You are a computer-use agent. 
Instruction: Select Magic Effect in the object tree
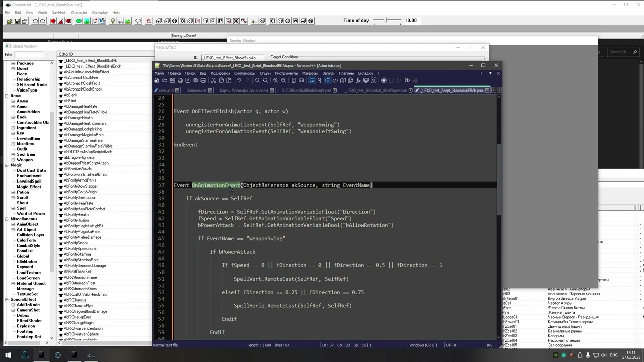click(x=29, y=187)
